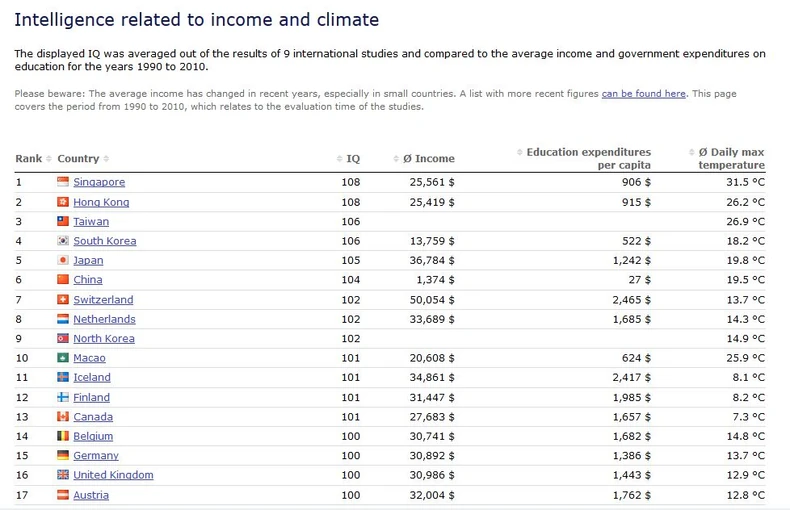This screenshot has height=510, width=790.
Task: Click the Canada flag icon
Action: [x=63, y=417]
